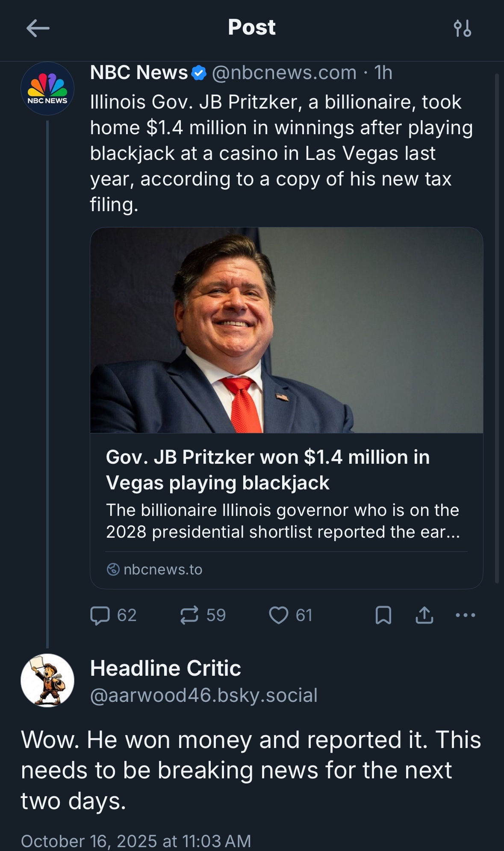Click the reply comment icon
The image size is (504, 851).
pyautogui.click(x=100, y=615)
